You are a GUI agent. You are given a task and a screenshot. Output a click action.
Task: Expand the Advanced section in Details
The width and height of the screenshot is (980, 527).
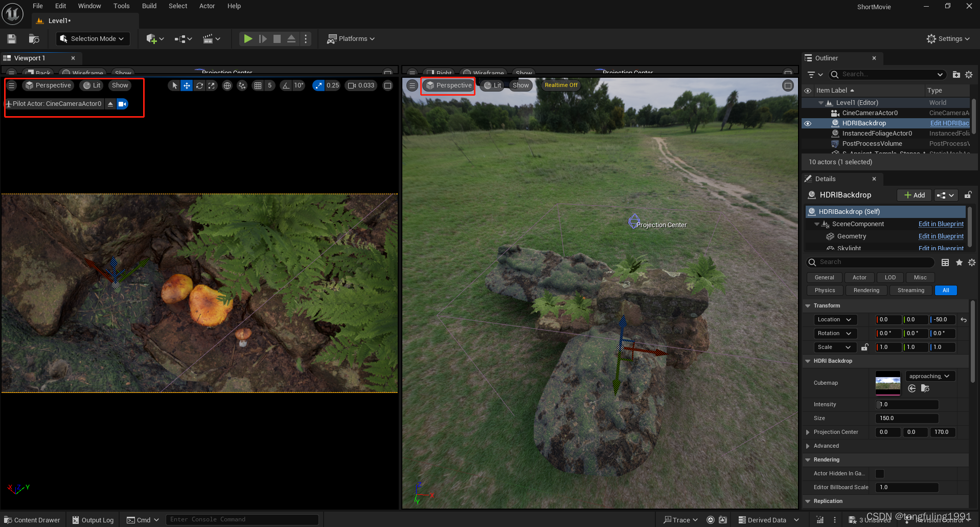[x=808, y=446]
